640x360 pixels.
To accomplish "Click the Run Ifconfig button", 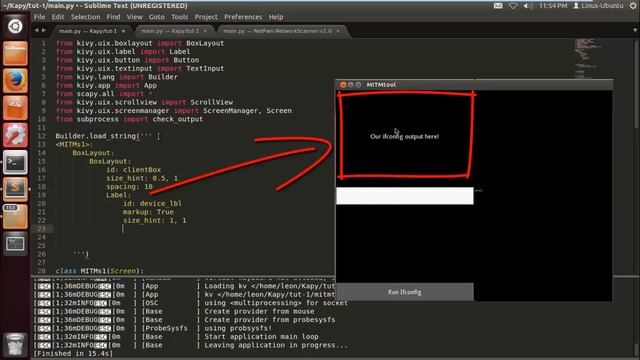I will pyautogui.click(x=404, y=292).
